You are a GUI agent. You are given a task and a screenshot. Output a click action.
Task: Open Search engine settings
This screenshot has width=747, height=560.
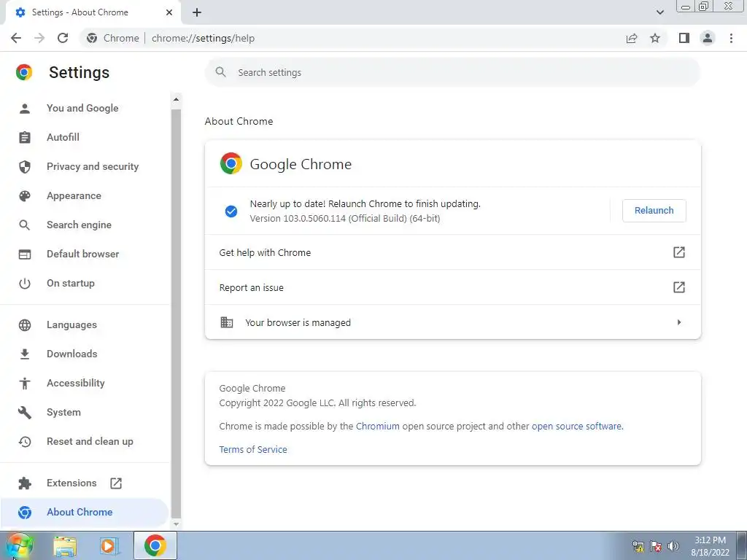79,225
